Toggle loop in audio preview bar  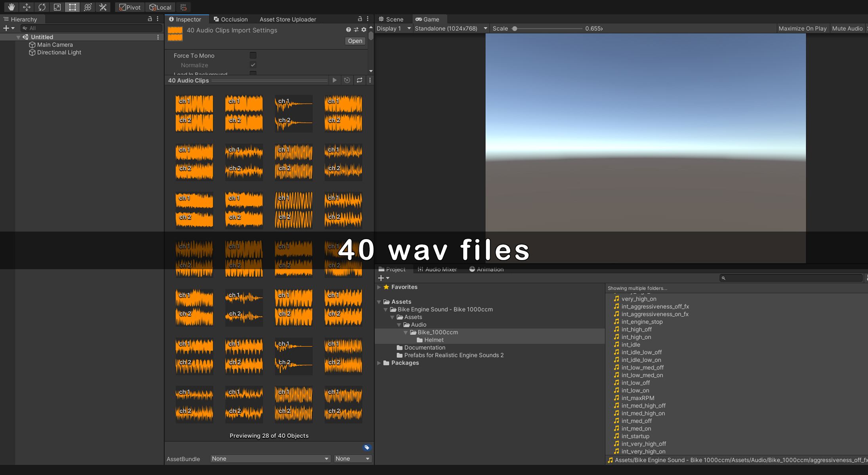(x=359, y=80)
